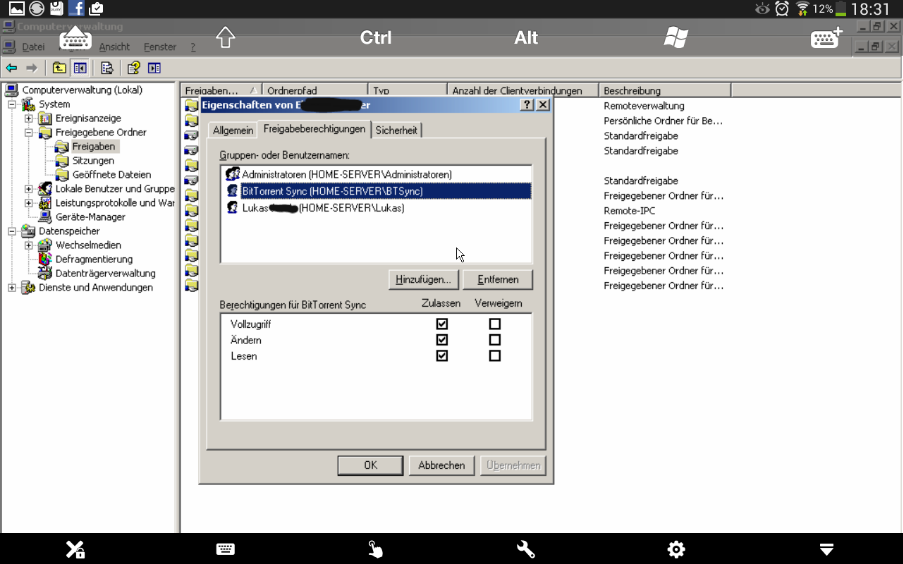Image resolution: width=903 pixels, height=564 pixels.
Task: Tap the touch pointer hand icon
Action: point(375,549)
